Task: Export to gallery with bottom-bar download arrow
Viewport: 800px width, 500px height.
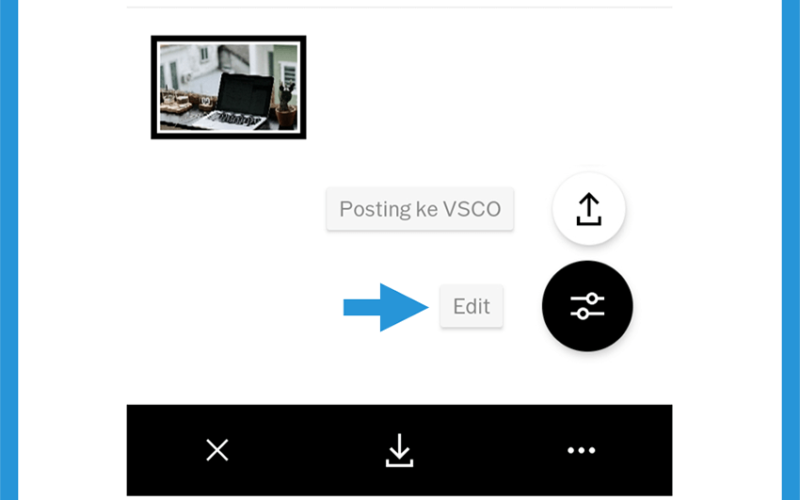Action: (399, 450)
